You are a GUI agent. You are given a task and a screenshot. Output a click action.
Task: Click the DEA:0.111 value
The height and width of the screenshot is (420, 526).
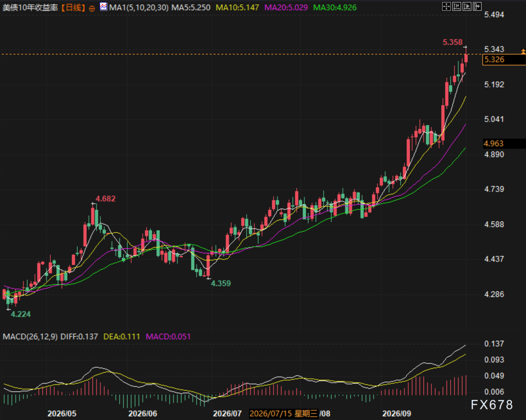(x=122, y=337)
